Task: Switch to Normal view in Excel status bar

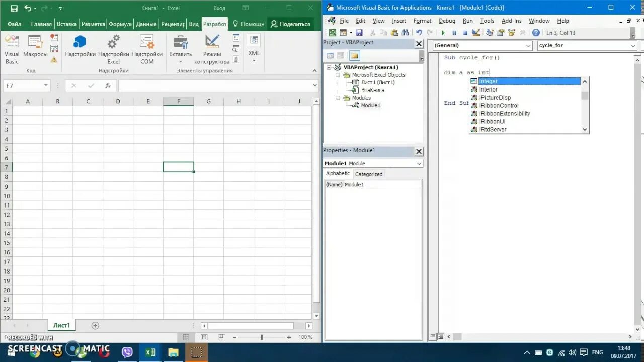Action: (186, 337)
